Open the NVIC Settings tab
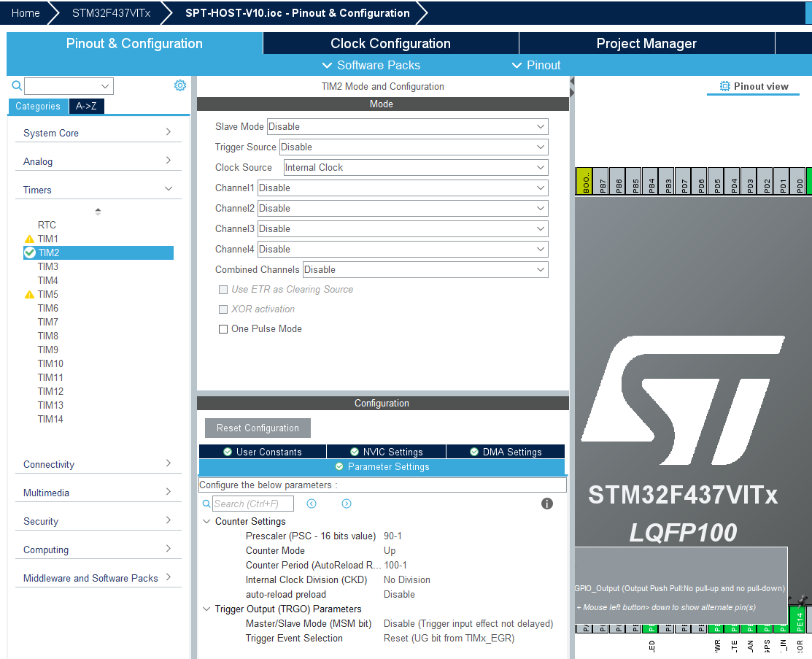The height and width of the screenshot is (659, 812). (x=387, y=452)
